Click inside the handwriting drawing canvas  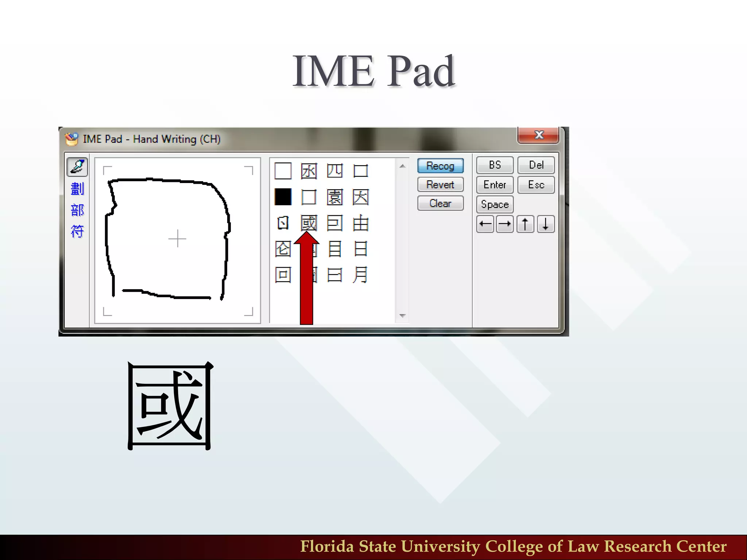click(178, 240)
